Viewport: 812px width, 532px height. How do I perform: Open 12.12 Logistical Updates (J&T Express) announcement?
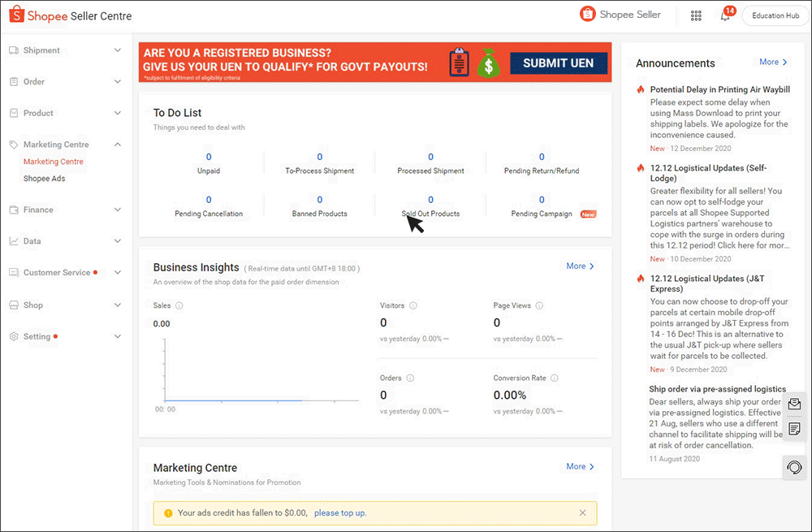pyautogui.click(x=707, y=283)
